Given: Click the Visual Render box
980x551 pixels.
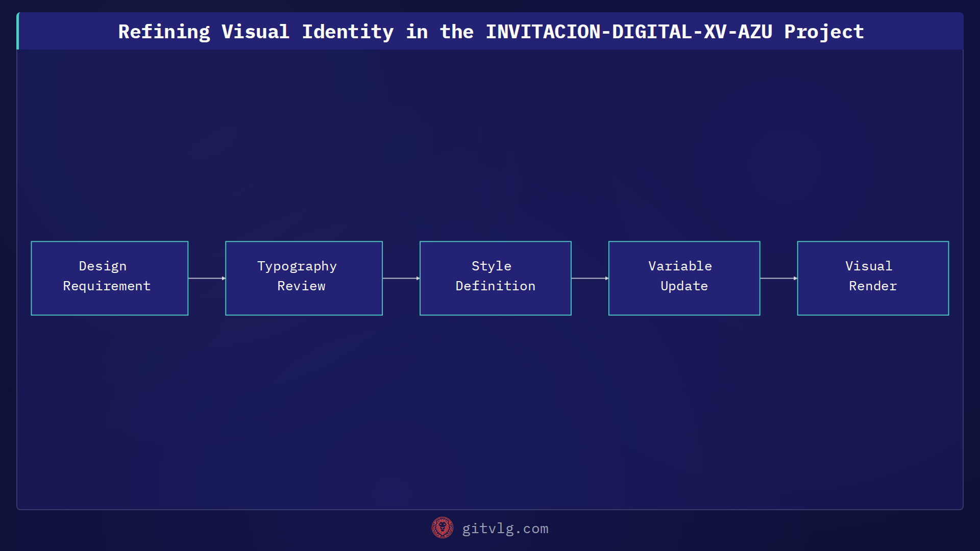Looking at the screenshot, I should coord(873,278).
